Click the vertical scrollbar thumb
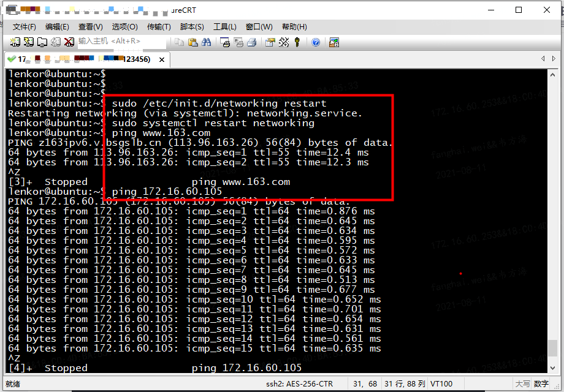The width and height of the screenshot is (564, 392). [x=552, y=348]
